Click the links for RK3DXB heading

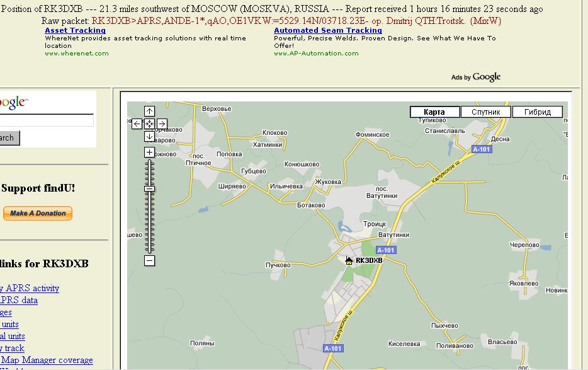pyautogui.click(x=44, y=263)
